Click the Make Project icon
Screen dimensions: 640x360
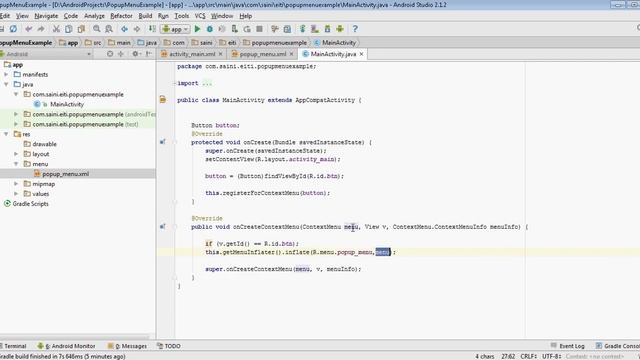[x=152, y=29]
